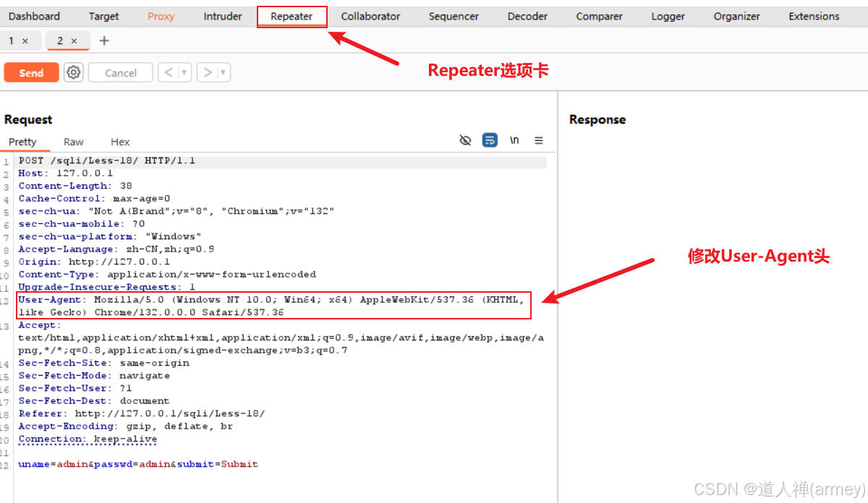Open Repeater send settings gear
This screenshot has height=503, width=868.
tap(73, 72)
